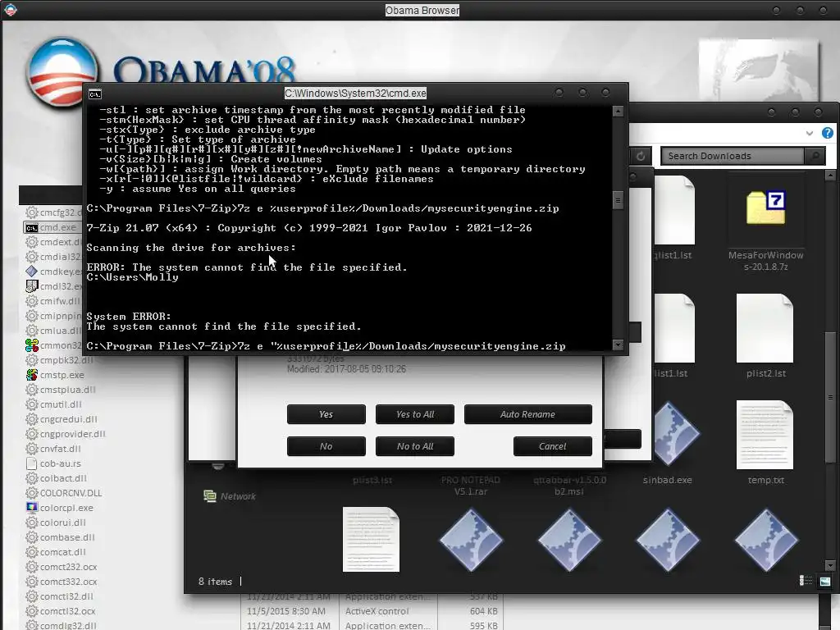The image size is (840, 630).
Task: Select cob-au.rs in the file list
Action: coord(53,463)
